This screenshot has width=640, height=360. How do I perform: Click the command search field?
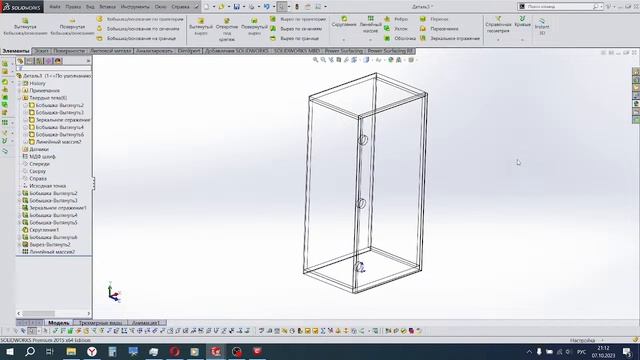click(x=559, y=7)
